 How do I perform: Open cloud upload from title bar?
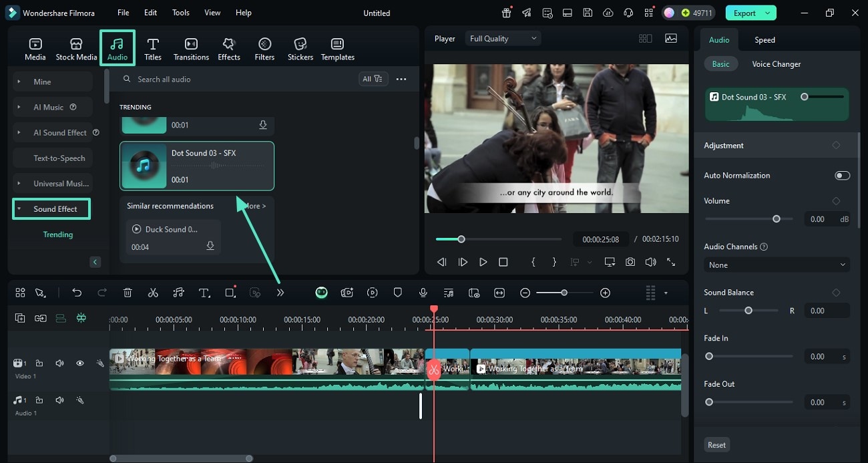608,13
